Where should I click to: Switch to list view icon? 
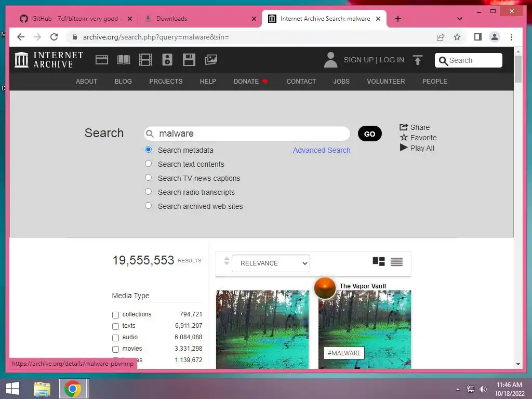click(396, 262)
